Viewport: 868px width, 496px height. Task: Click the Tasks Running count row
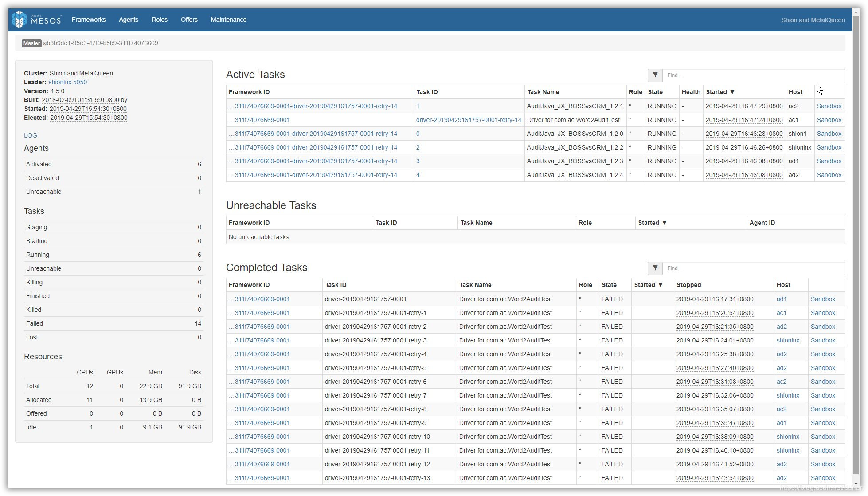(113, 255)
